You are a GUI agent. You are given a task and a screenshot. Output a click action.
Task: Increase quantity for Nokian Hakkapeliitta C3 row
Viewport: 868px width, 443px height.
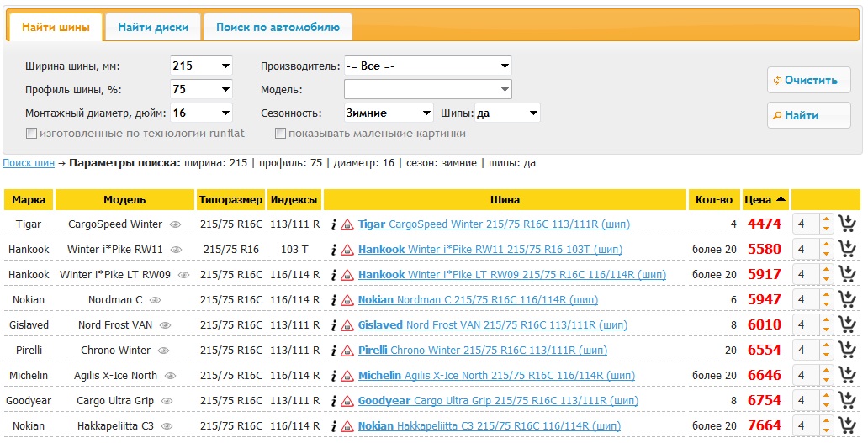click(827, 421)
